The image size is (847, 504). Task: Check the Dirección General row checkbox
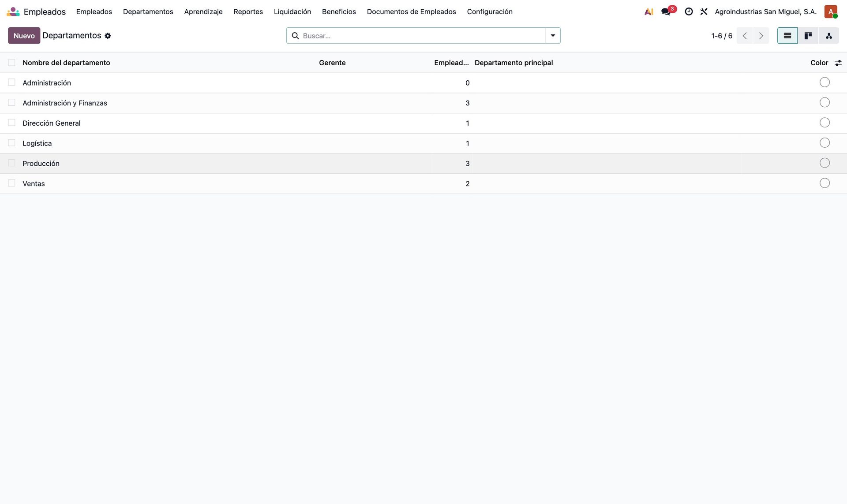click(x=11, y=123)
